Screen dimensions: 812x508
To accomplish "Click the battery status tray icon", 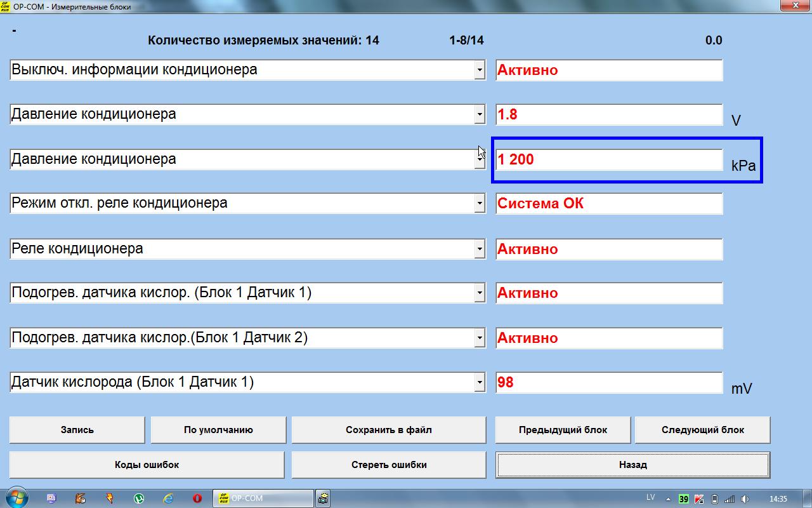I will pyautogui.click(x=715, y=499).
